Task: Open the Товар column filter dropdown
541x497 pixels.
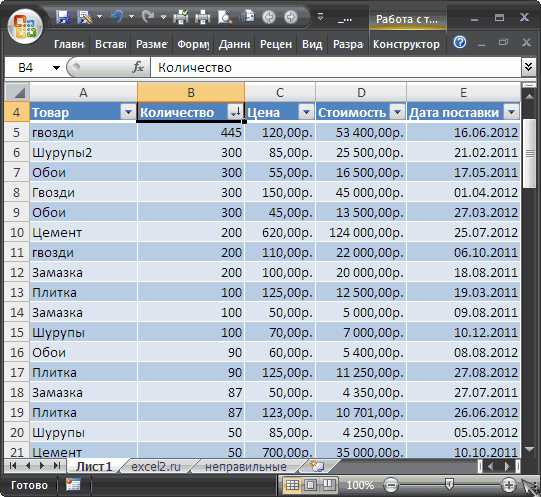Action: pyautogui.click(x=128, y=112)
